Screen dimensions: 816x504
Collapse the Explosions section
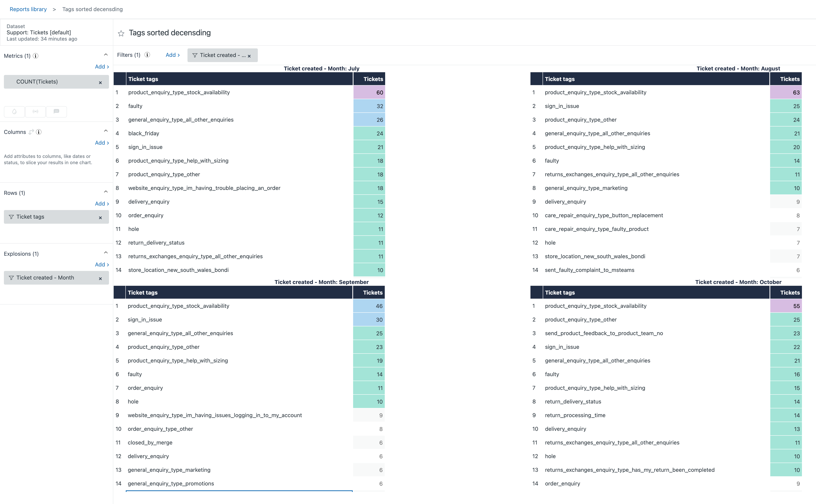[106, 253]
